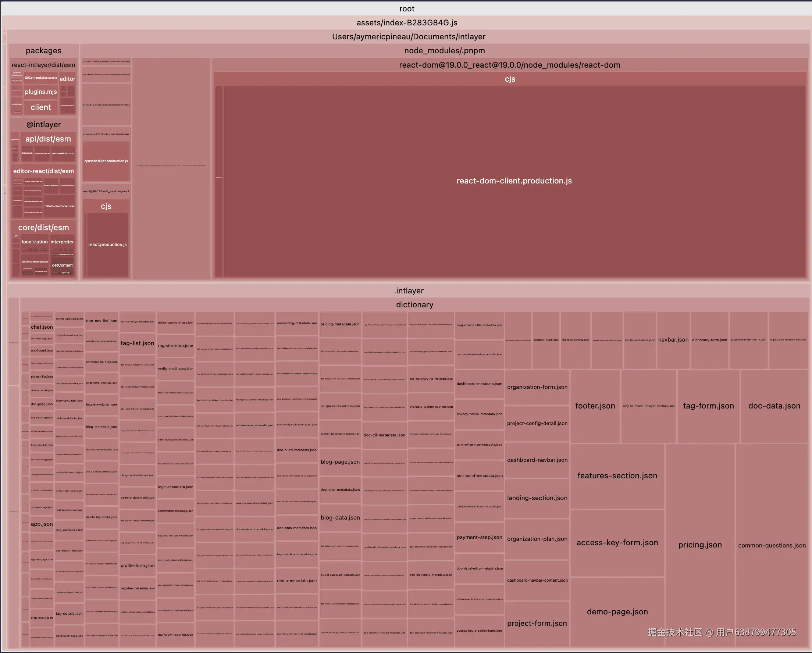Open the demo-page.json tile
The width and height of the screenshot is (812, 653).
[x=617, y=611]
